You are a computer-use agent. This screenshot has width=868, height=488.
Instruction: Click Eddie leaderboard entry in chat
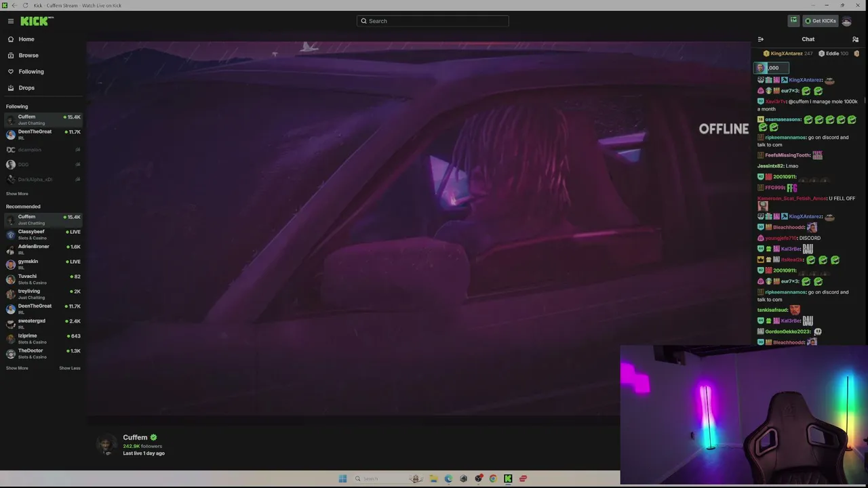pos(833,54)
